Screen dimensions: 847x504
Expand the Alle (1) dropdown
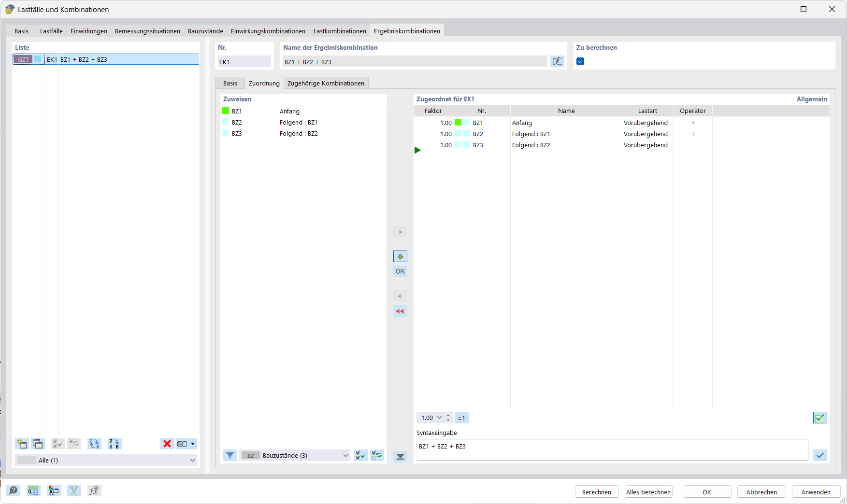click(106, 460)
